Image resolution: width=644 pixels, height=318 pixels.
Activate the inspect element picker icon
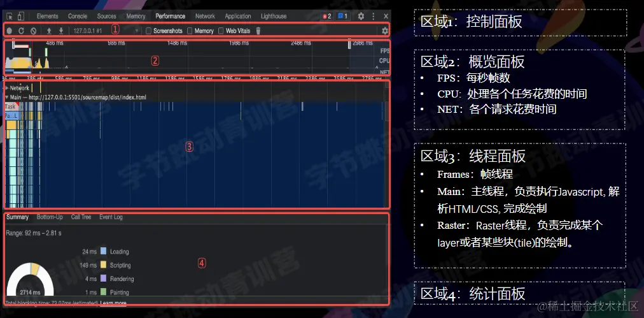pyautogui.click(x=10, y=17)
